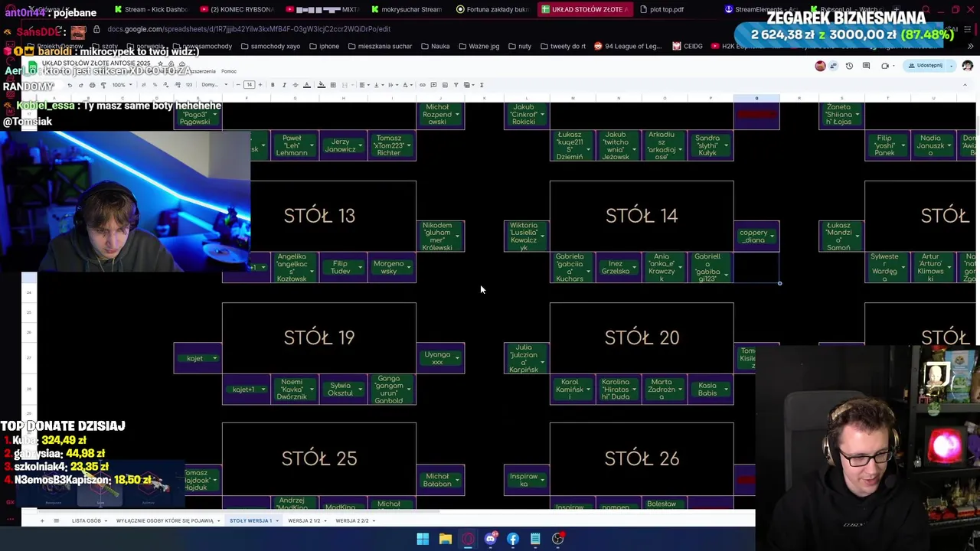980x551 pixels.
Task: Switch to plot top.pdf browser tab
Action: pos(666,9)
